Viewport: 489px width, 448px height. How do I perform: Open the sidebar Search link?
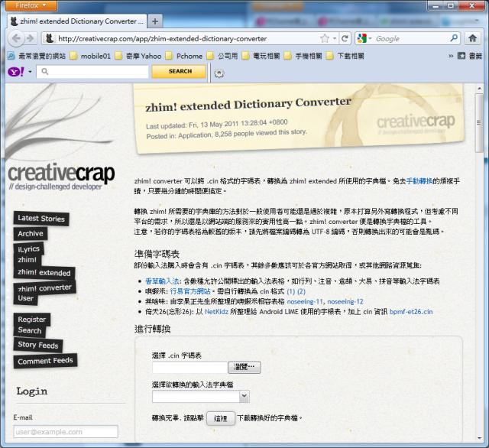click(x=30, y=330)
